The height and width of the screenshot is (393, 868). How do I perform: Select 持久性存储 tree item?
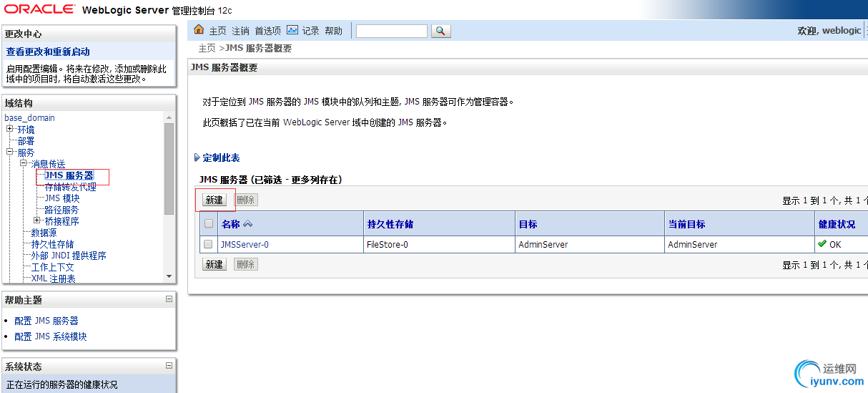52,244
